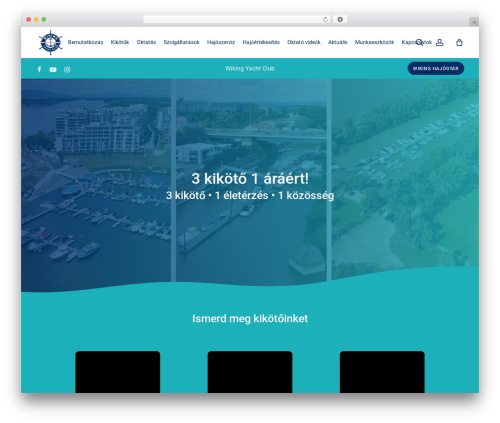Open the Oktatás menu item
The height and width of the screenshot is (423, 500).
146,42
